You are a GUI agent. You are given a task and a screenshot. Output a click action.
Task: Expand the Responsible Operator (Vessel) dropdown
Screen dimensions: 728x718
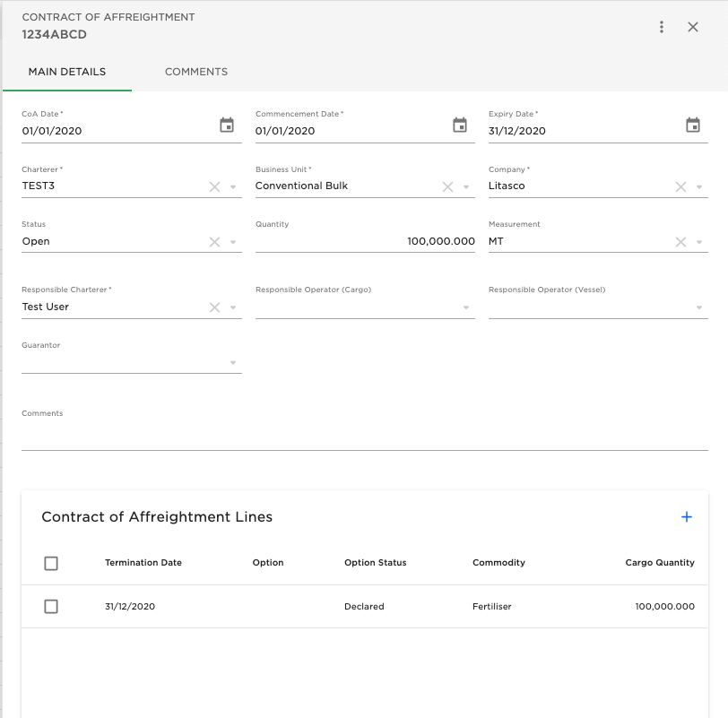[699, 307]
